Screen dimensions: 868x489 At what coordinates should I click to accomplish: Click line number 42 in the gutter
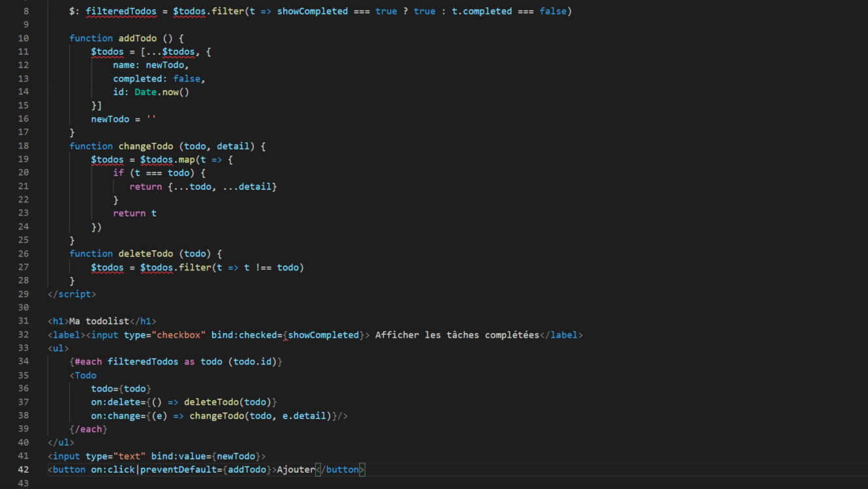click(x=23, y=469)
